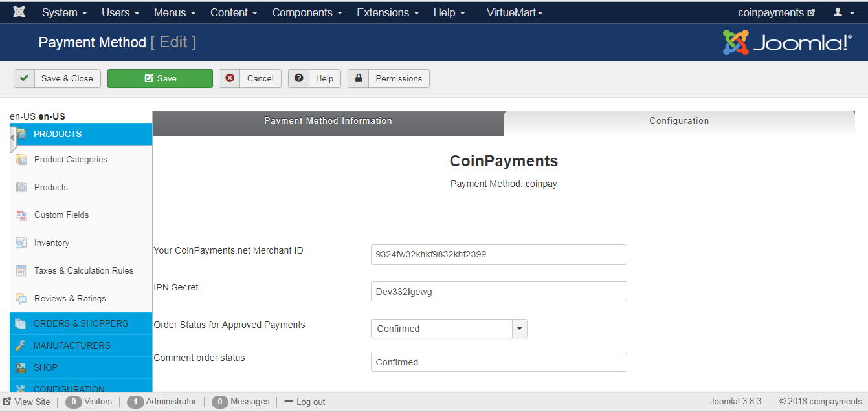Open the Help menu in top bar
This screenshot has height=412, width=868.
(449, 12)
